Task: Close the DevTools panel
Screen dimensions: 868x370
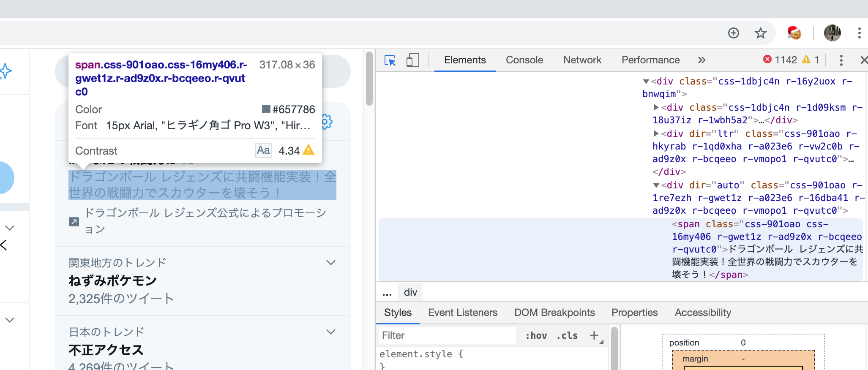Action: (x=864, y=60)
